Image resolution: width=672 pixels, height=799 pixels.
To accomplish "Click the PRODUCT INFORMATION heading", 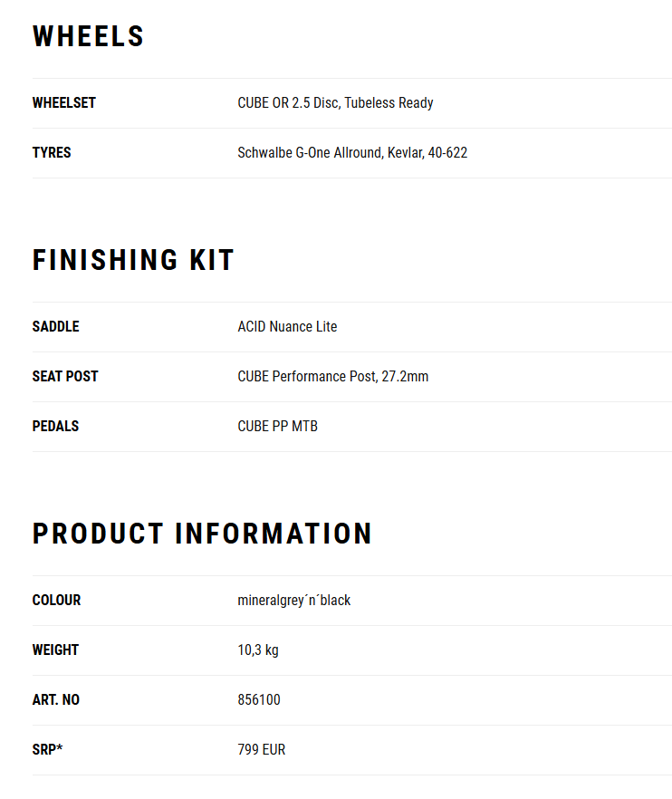I will point(202,534).
